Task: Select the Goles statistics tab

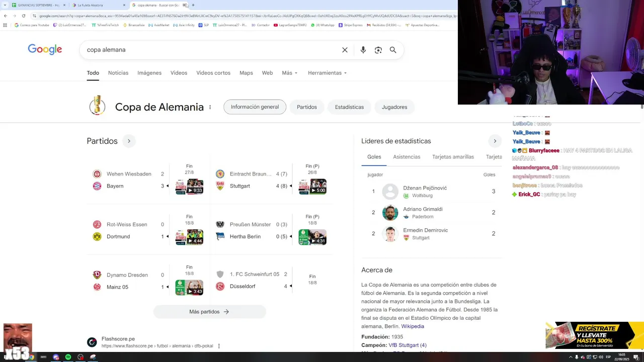Action: 374,157
